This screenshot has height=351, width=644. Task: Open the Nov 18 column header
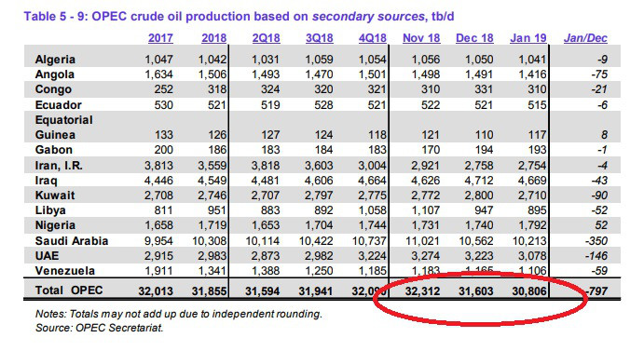421,38
